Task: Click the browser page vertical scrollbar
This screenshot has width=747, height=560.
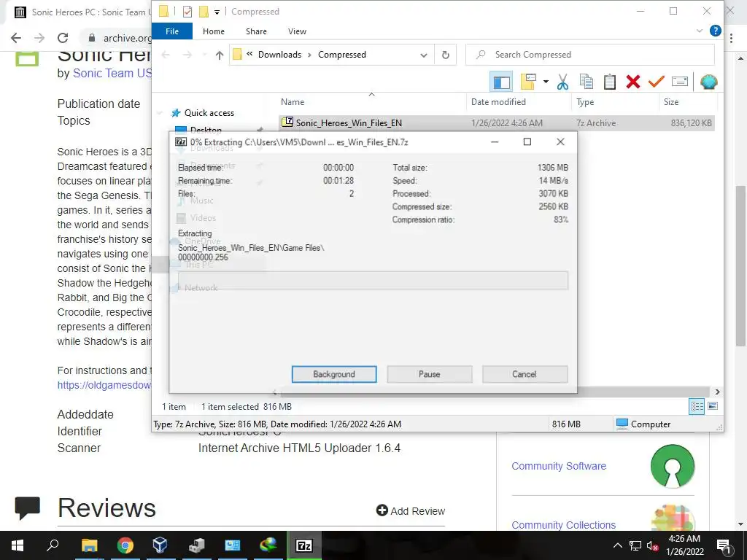Action: (x=740, y=267)
